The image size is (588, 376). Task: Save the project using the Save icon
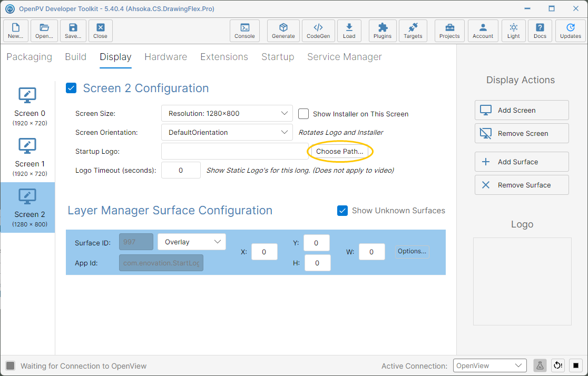(x=73, y=31)
